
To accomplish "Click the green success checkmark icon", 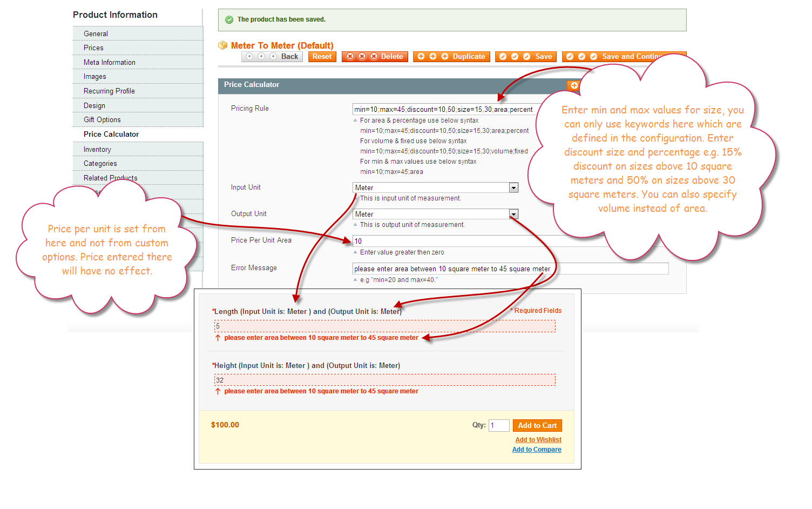I will (x=229, y=20).
